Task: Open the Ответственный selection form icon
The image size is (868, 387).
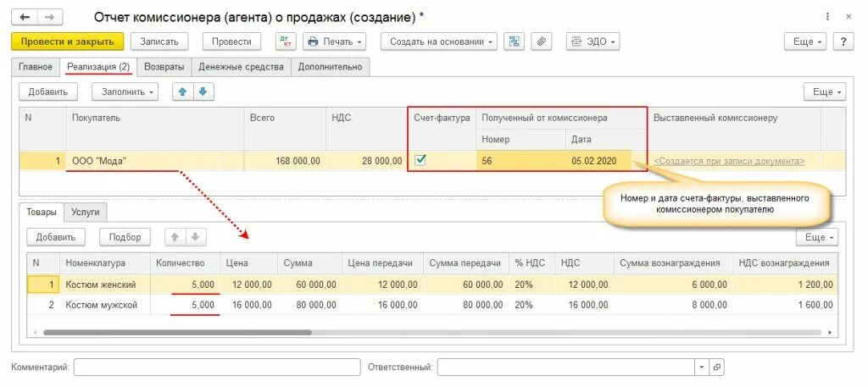Action: click(717, 367)
